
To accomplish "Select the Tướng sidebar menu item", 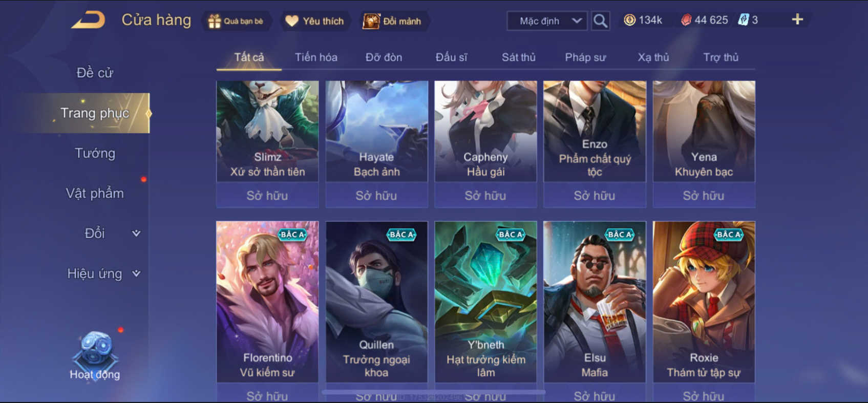I will (95, 153).
